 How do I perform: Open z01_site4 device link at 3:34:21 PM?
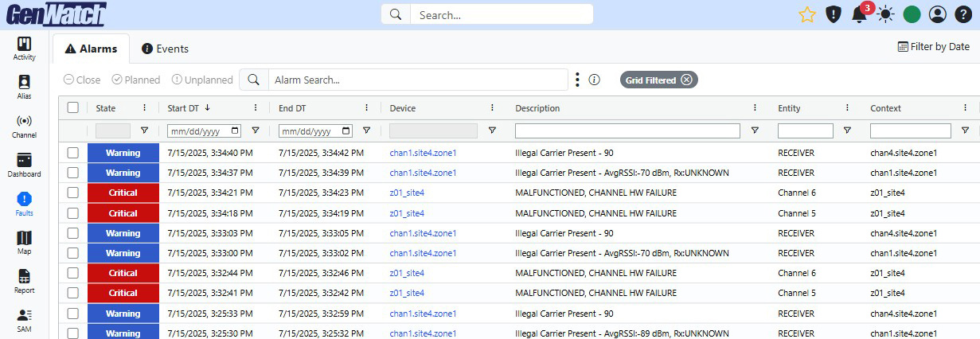click(407, 193)
